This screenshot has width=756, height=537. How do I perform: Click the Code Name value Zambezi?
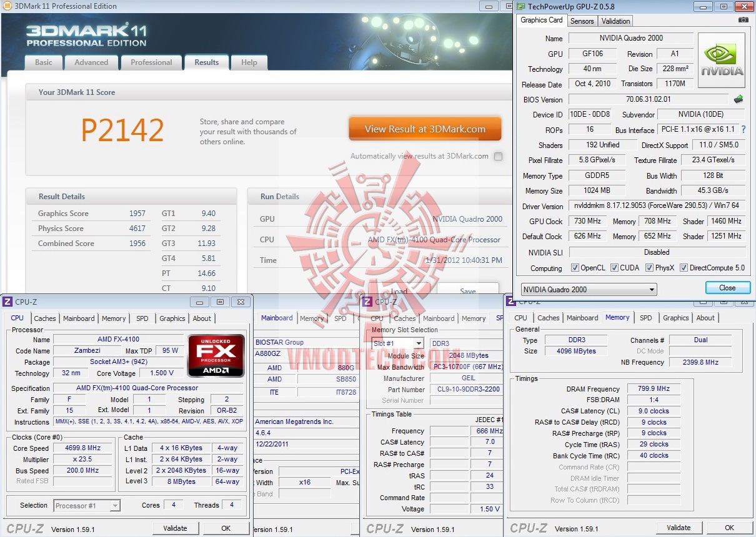pyautogui.click(x=87, y=351)
